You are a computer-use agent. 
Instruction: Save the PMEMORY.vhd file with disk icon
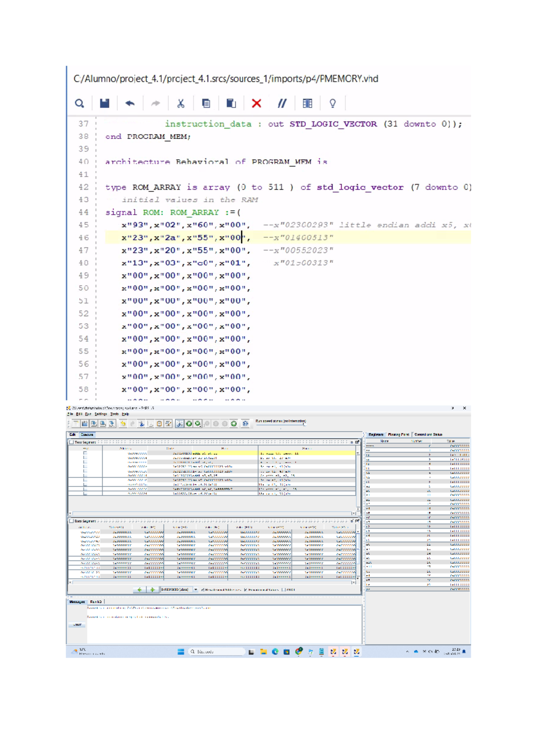104,104
